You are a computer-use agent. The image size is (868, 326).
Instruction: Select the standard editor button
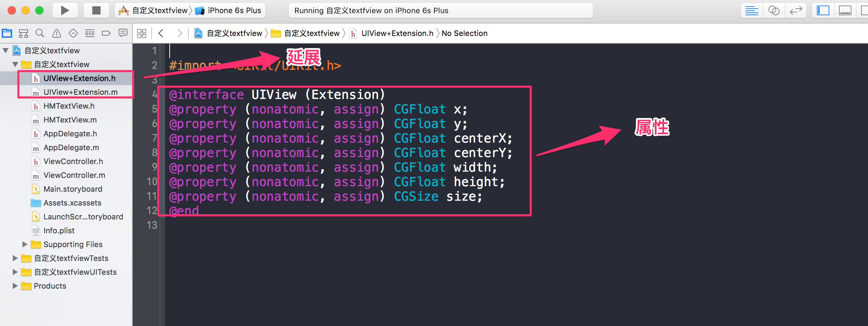point(752,10)
